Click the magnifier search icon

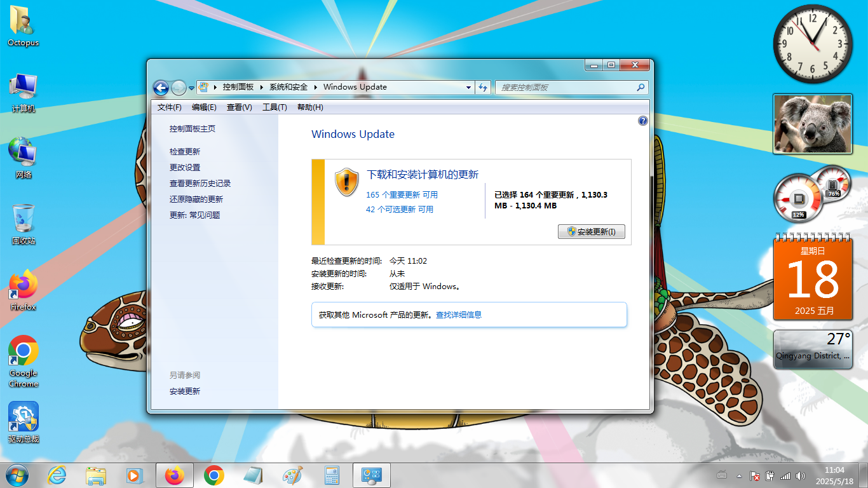[x=641, y=87]
